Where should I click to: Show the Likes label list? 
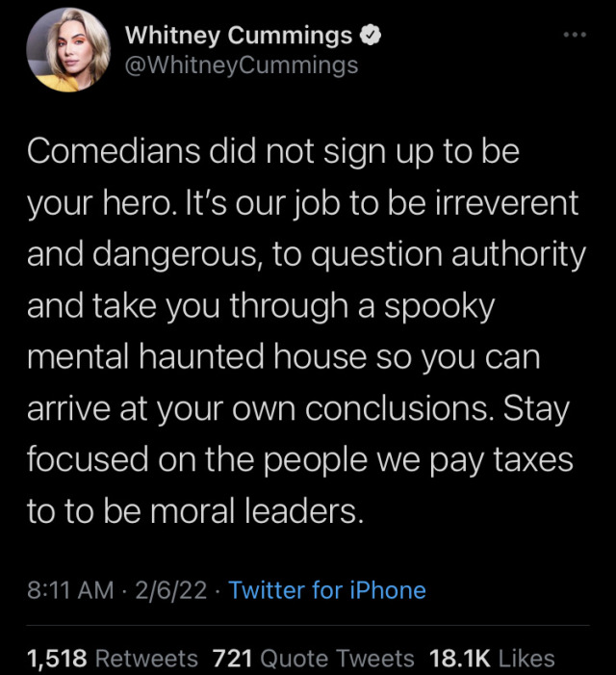tap(527, 659)
